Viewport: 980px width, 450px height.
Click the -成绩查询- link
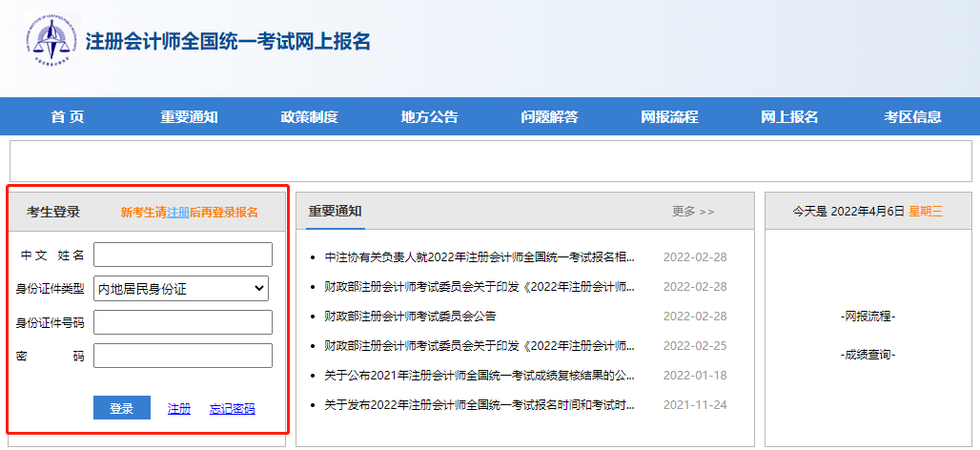(868, 355)
